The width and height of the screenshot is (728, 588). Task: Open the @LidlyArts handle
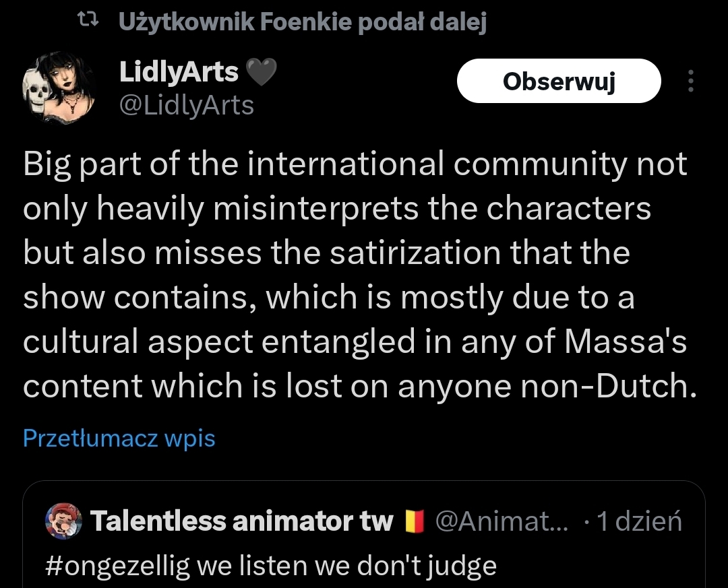click(187, 105)
